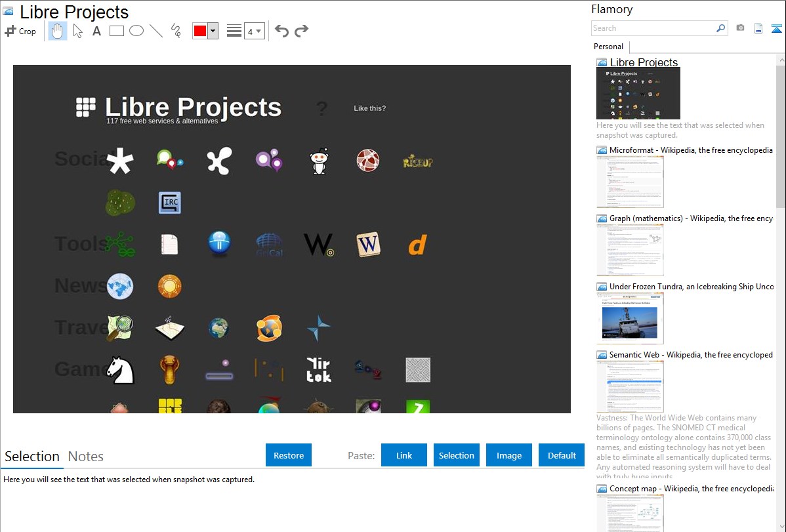Viewport: 786px width, 532px height.
Task: Redo the last undone action
Action: 301,31
